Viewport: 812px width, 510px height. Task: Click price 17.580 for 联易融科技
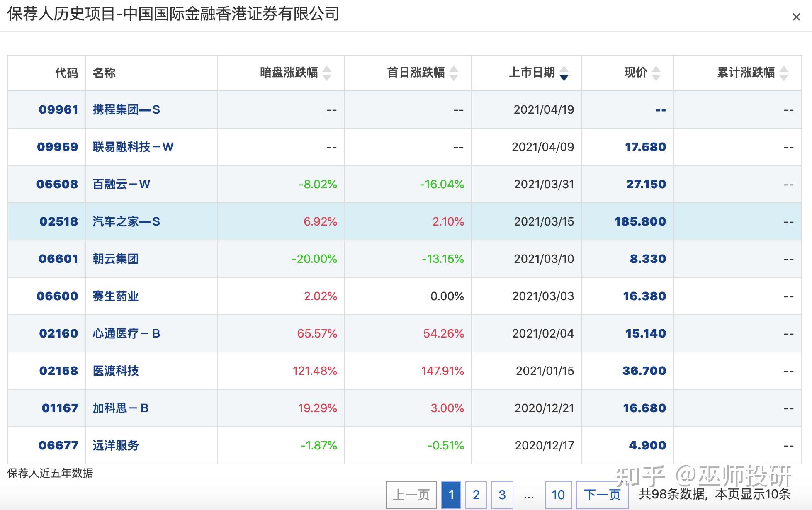pyautogui.click(x=645, y=147)
